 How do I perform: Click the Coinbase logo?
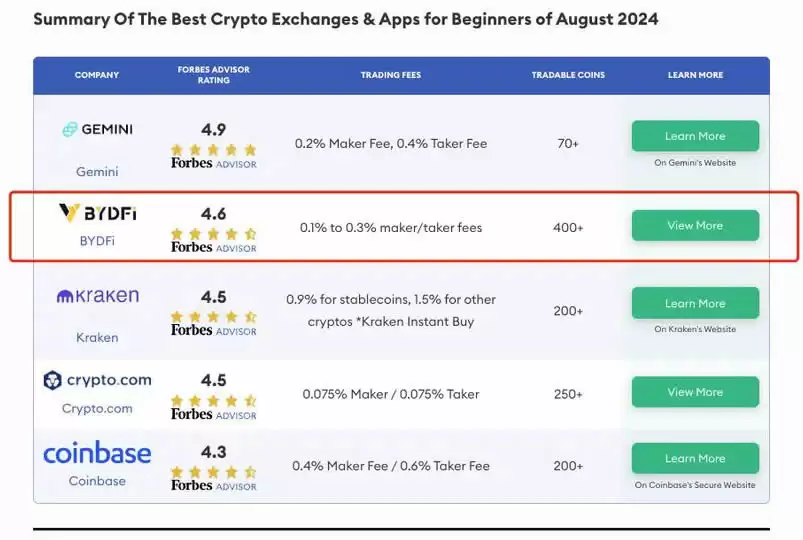click(x=97, y=454)
